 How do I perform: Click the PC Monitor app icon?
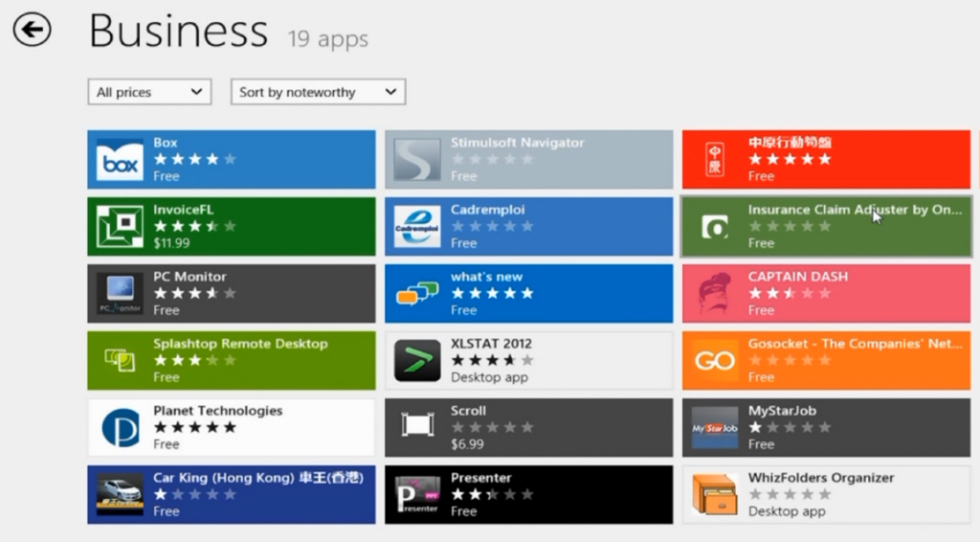tap(120, 293)
